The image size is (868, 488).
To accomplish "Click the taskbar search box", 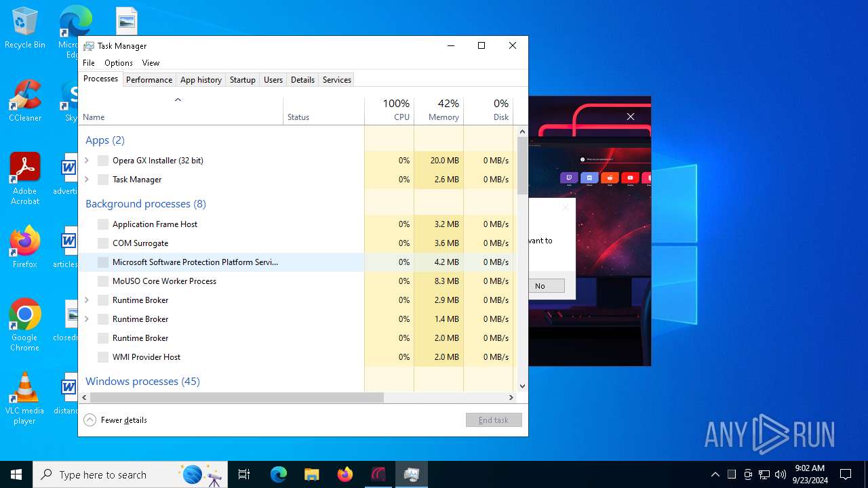I will [130, 474].
